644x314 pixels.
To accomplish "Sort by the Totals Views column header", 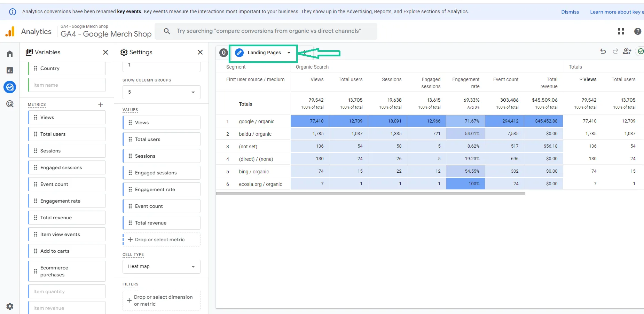I will coord(588,79).
